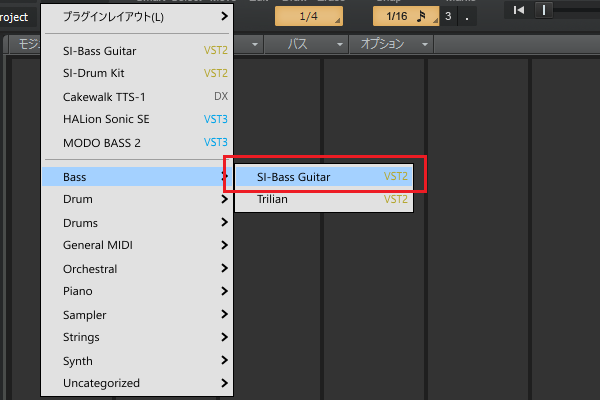Expand the Drum category
The image size is (600, 400).
click(x=137, y=199)
